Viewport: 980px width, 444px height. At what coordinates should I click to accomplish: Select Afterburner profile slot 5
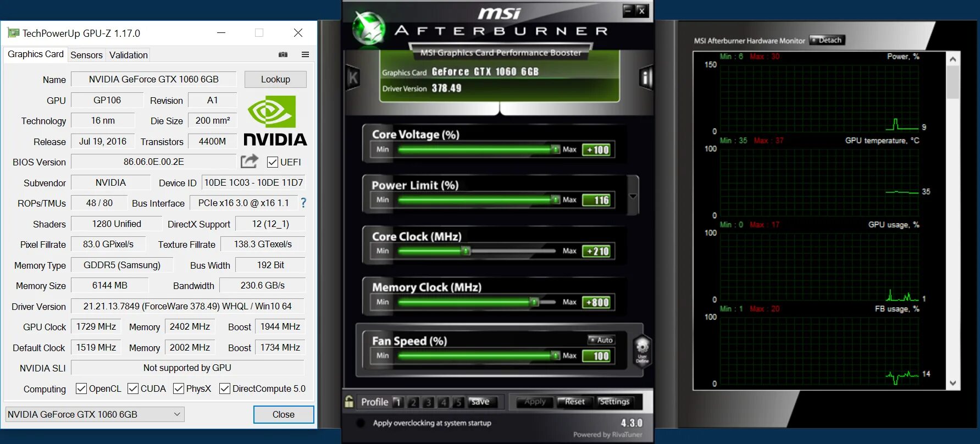coord(458,402)
